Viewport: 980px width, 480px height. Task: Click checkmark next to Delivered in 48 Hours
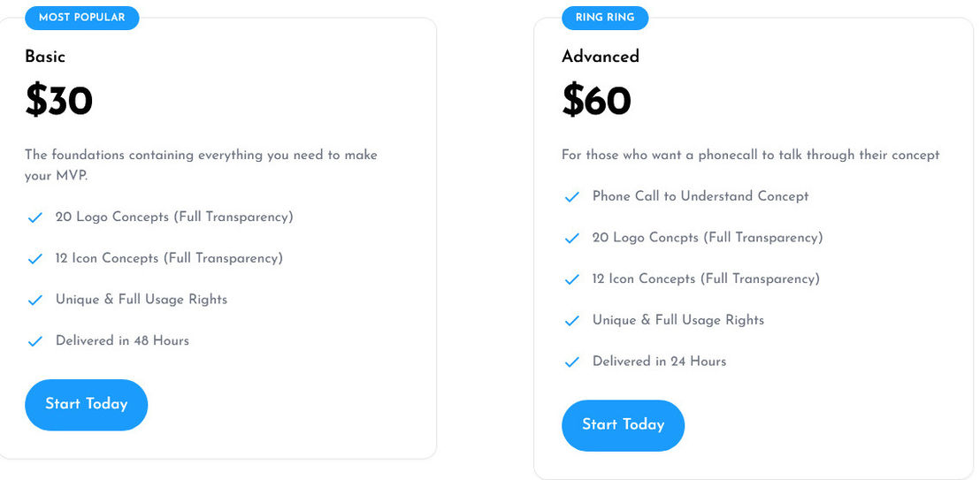(x=35, y=341)
